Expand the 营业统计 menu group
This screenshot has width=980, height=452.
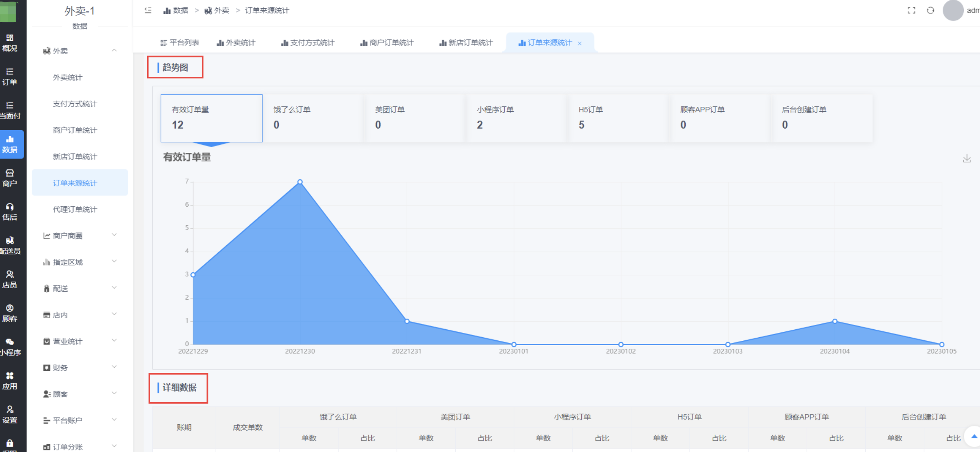point(80,341)
